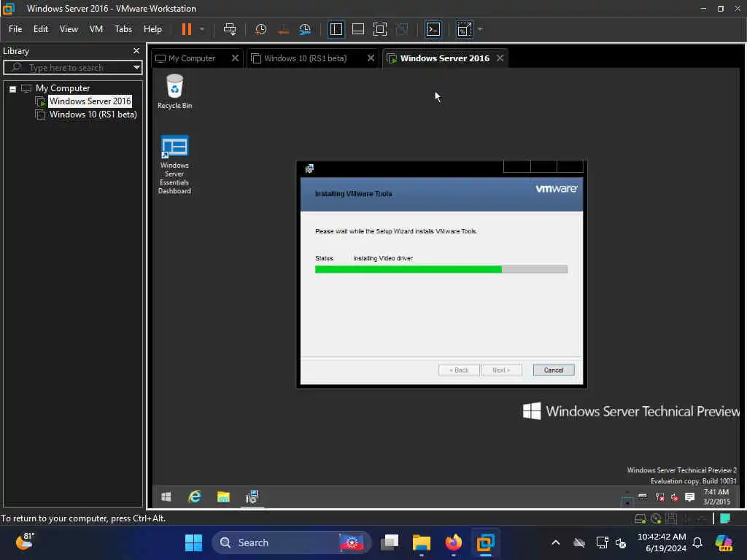Enter full screen mode
Viewport: 747px width, 560px height.
(x=379, y=29)
